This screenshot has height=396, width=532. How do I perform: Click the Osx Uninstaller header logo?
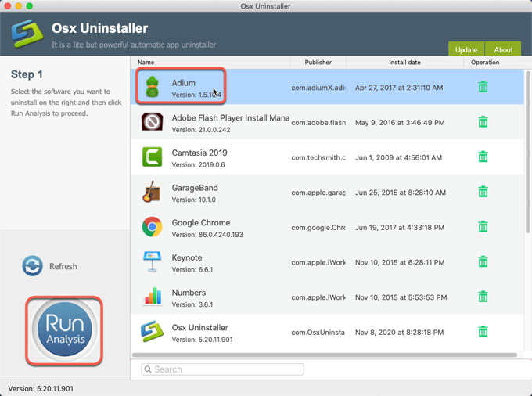coord(27,33)
